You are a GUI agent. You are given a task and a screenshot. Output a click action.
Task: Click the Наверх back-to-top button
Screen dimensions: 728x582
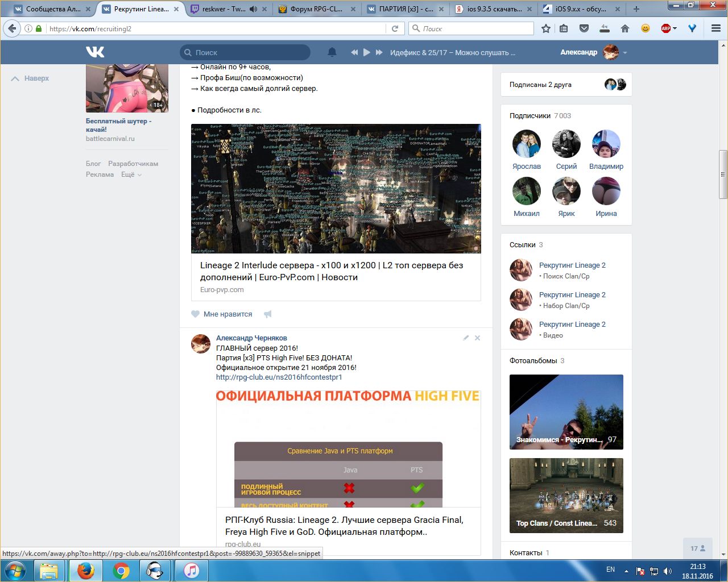tap(31, 78)
